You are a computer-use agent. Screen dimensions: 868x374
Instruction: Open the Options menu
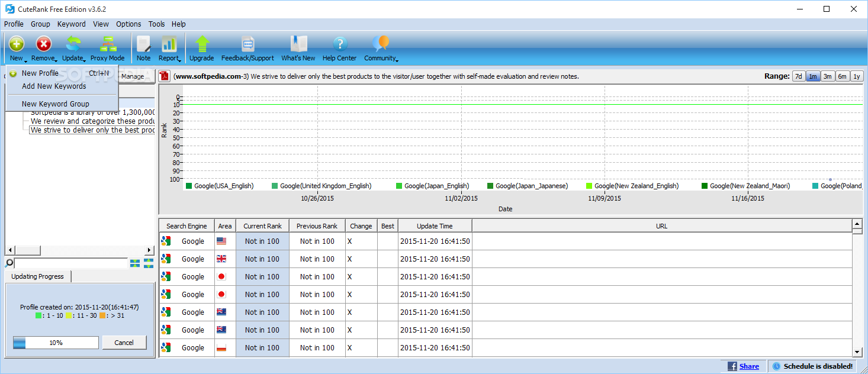coord(128,24)
